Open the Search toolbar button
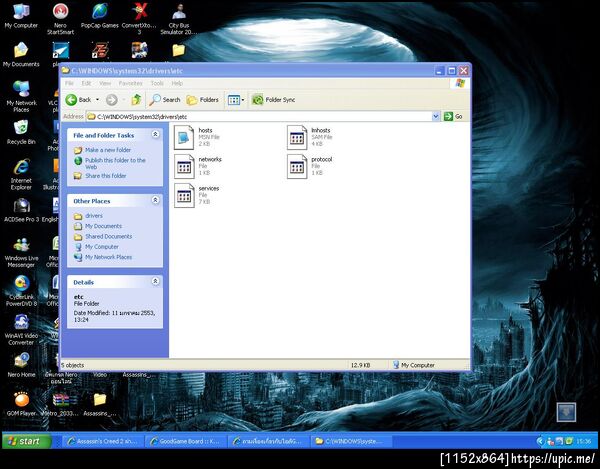The width and height of the screenshot is (600, 469). pos(165,100)
